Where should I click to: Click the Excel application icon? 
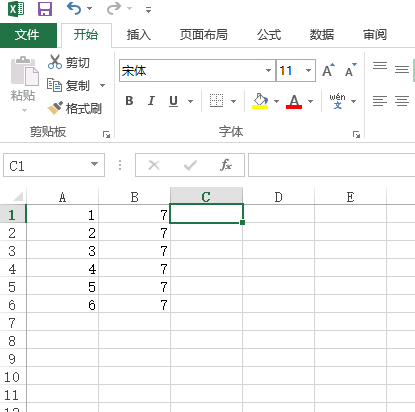point(16,9)
